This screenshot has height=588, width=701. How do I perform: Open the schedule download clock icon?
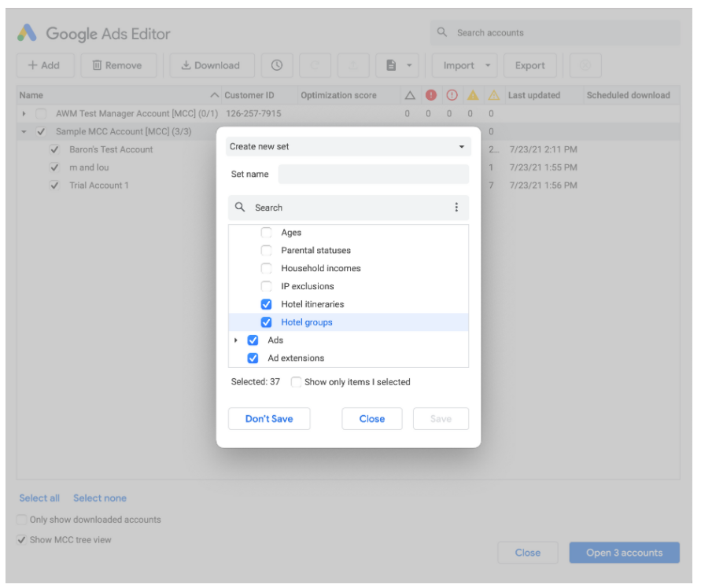click(277, 65)
